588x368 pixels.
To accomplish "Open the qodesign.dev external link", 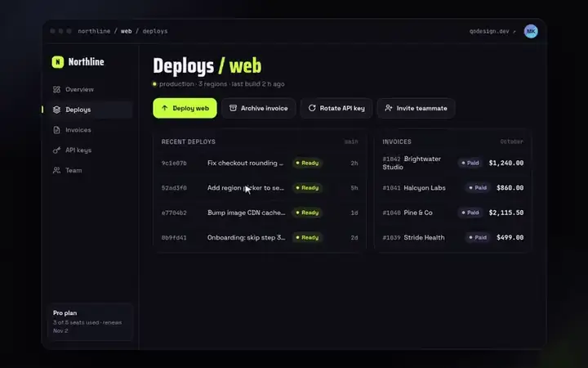I will [492, 31].
